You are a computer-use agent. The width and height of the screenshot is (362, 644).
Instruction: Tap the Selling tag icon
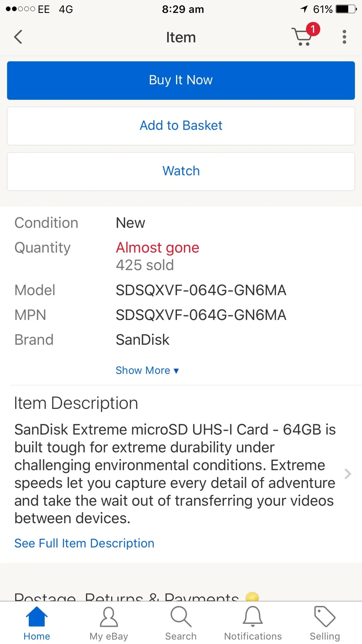[x=325, y=617]
